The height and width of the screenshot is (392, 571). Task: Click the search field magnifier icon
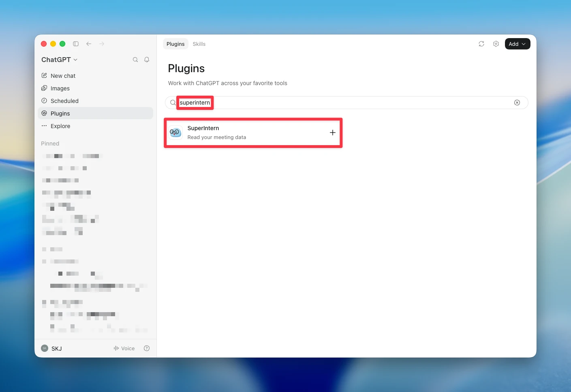pyautogui.click(x=173, y=103)
